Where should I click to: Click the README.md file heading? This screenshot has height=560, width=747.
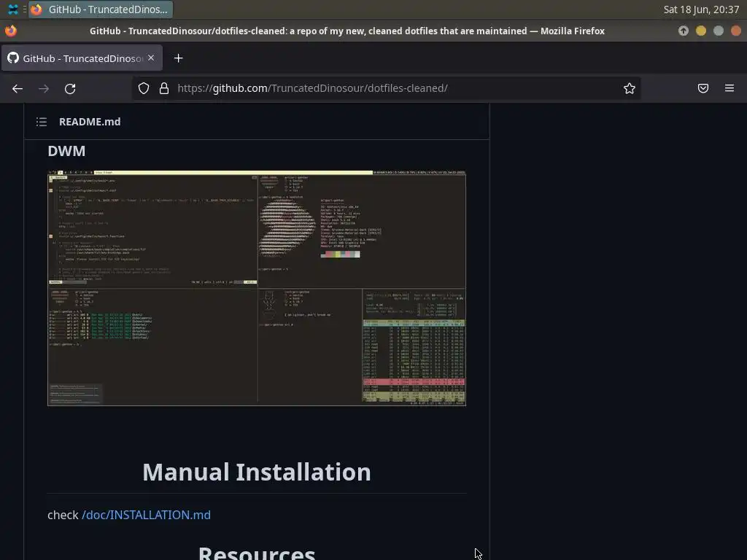(90, 122)
